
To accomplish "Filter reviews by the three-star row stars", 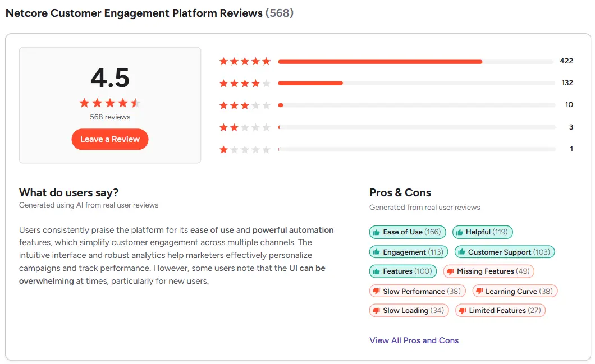I will point(245,105).
